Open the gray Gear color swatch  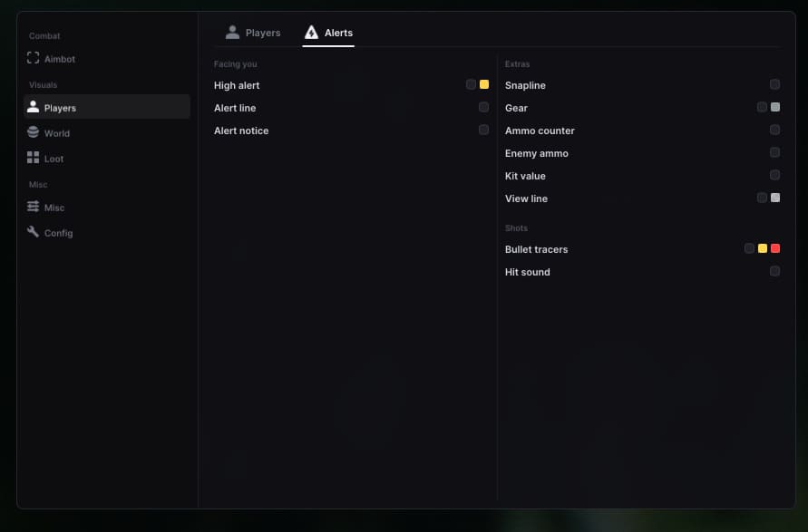click(775, 107)
